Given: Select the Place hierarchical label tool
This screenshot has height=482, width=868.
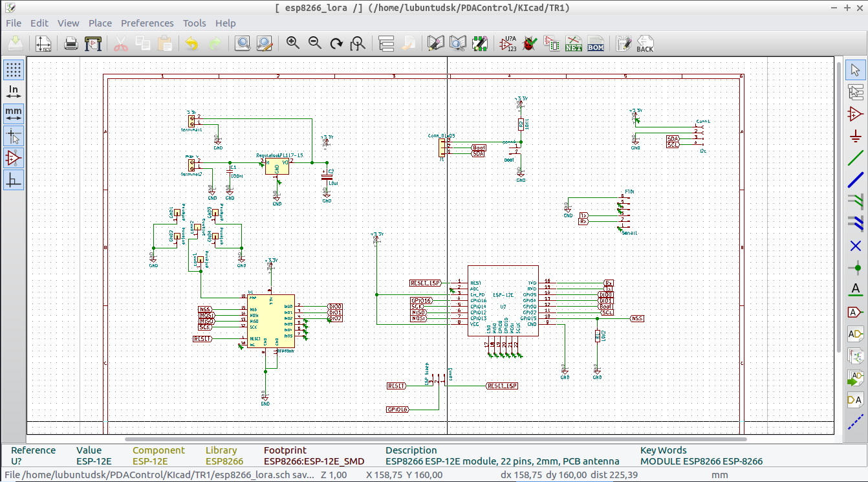Looking at the screenshot, I should pyautogui.click(x=856, y=334).
